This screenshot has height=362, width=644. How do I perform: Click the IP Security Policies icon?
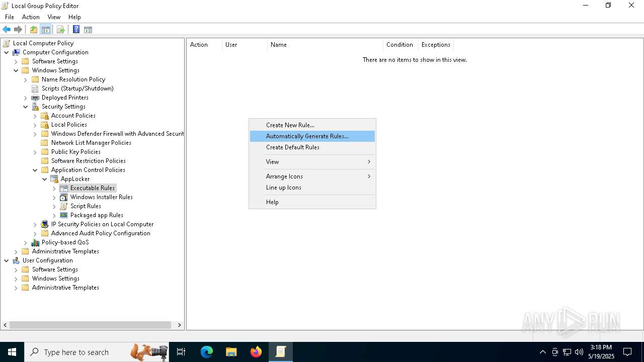[x=45, y=224]
